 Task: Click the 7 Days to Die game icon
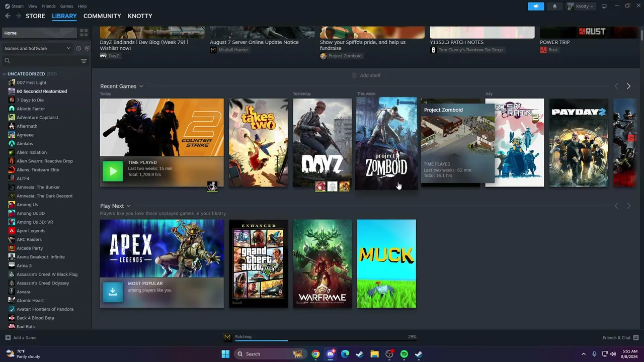pyautogui.click(x=12, y=100)
